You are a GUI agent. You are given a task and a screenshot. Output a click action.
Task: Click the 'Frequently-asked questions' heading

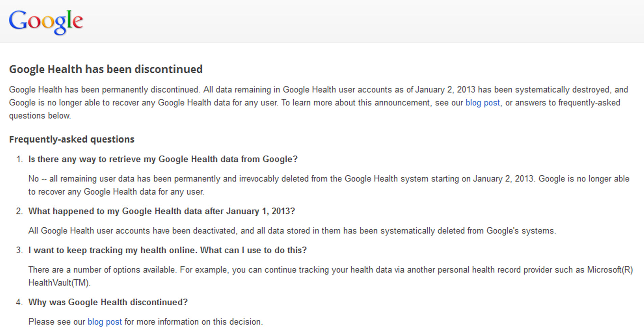[x=72, y=139]
